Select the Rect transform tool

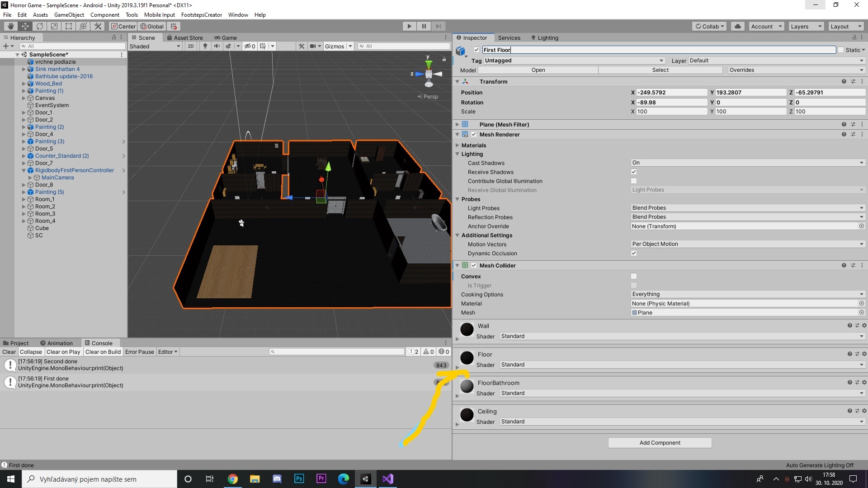click(68, 26)
